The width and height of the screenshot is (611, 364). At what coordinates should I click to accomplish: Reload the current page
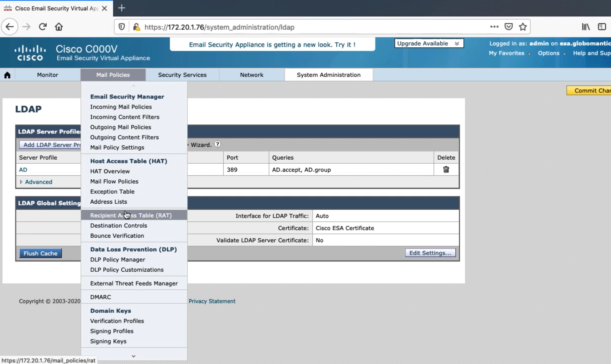point(43,27)
